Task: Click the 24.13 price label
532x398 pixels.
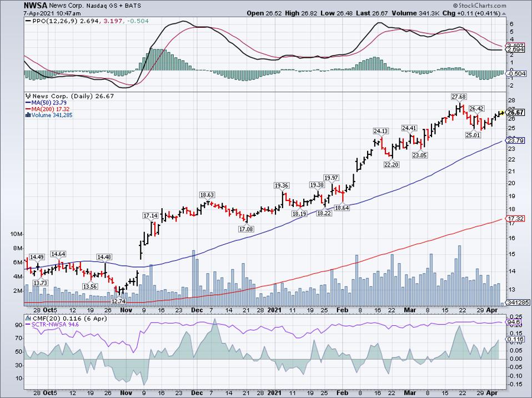Action: tap(381, 131)
